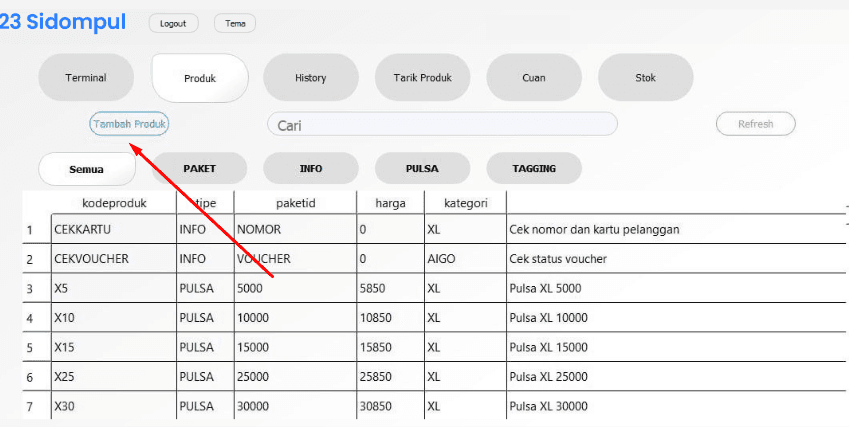
Task: Click the Logout button
Action: coord(173,23)
